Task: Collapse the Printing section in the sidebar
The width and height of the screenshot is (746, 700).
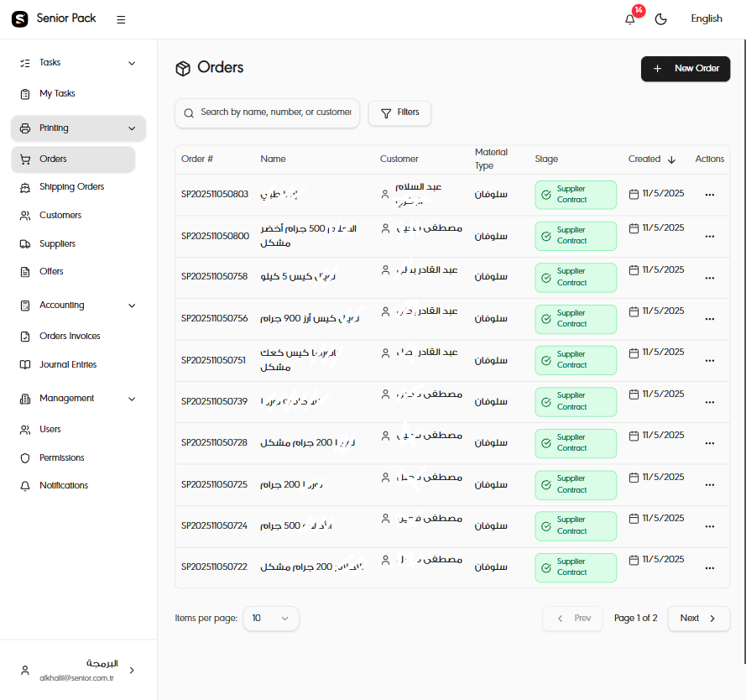Action: coord(132,129)
